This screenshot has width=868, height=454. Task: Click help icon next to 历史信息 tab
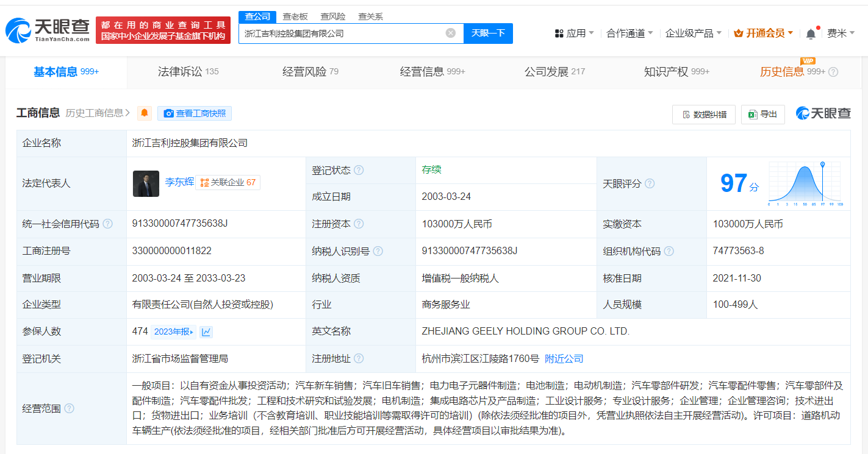point(833,72)
